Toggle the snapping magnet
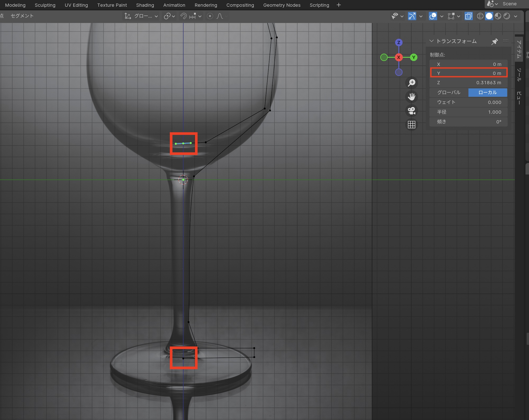Image resolution: width=529 pixels, height=420 pixels. 184,16
